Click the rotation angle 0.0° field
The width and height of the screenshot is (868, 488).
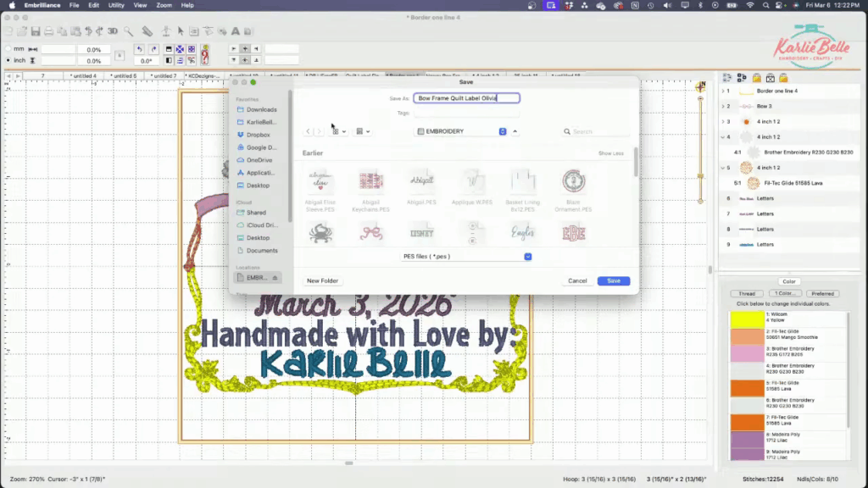146,61
